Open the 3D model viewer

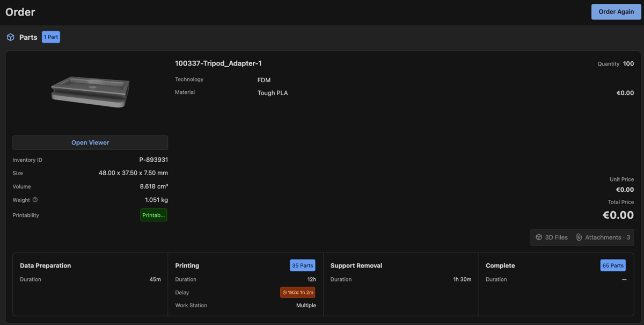[90, 142]
